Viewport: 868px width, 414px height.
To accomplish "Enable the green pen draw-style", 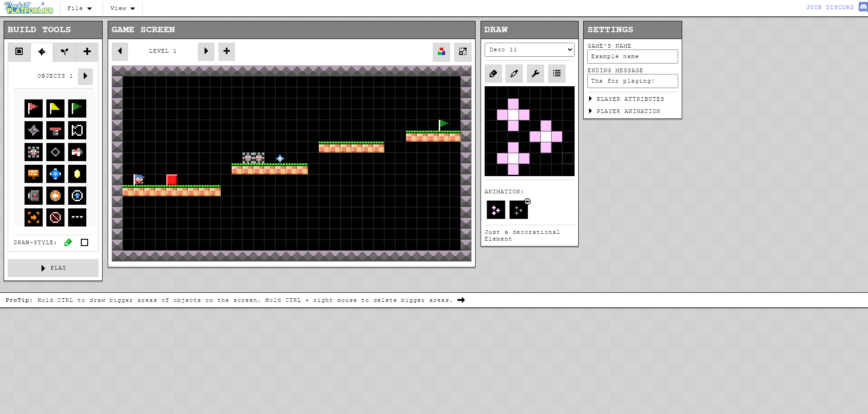I will pyautogui.click(x=68, y=242).
